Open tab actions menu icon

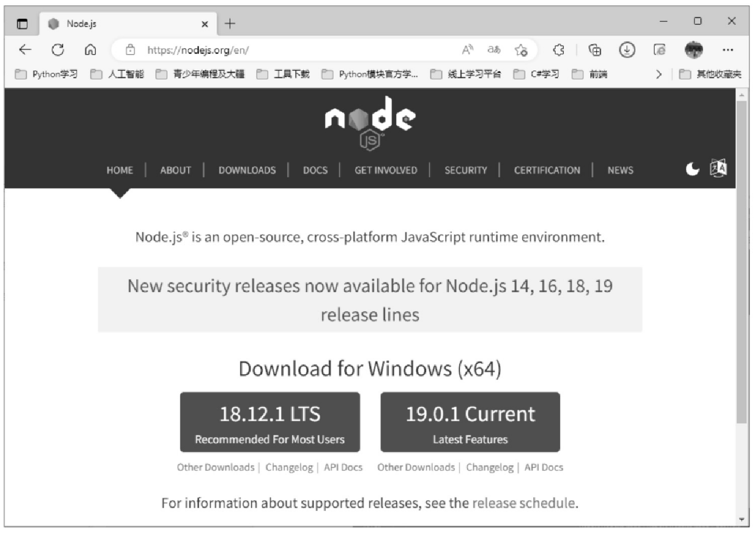[x=22, y=24]
